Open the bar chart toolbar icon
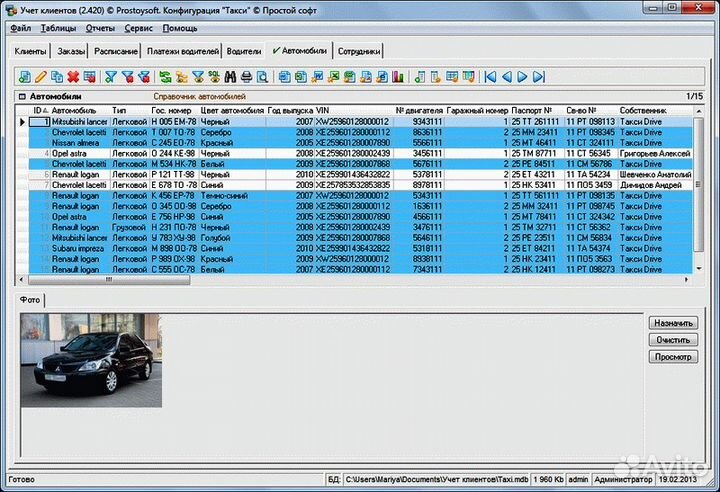Image resolution: width=720 pixels, height=492 pixels. pyautogui.click(x=398, y=76)
